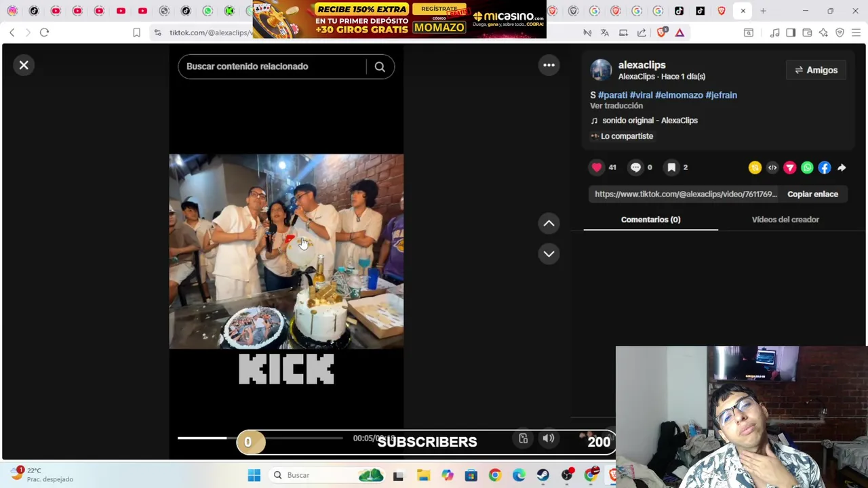Close the TikTok video viewer
Viewport: 868px width, 488px height.
(24, 65)
